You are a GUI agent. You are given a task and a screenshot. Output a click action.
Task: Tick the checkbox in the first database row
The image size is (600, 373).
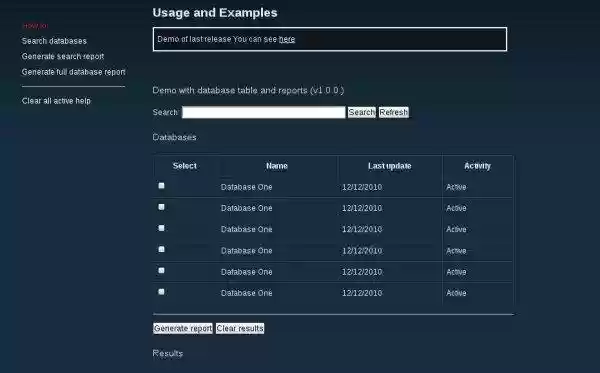[x=161, y=186]
